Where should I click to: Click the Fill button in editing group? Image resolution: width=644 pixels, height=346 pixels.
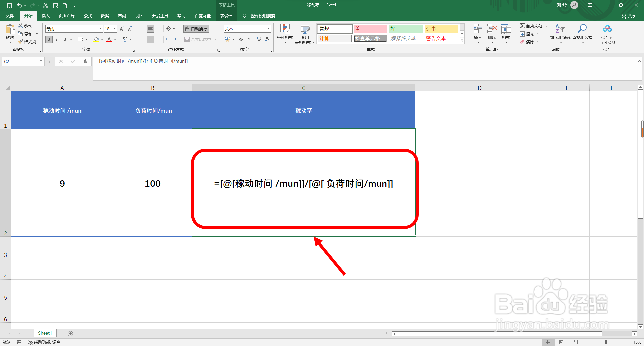click(x=528, y=34)
